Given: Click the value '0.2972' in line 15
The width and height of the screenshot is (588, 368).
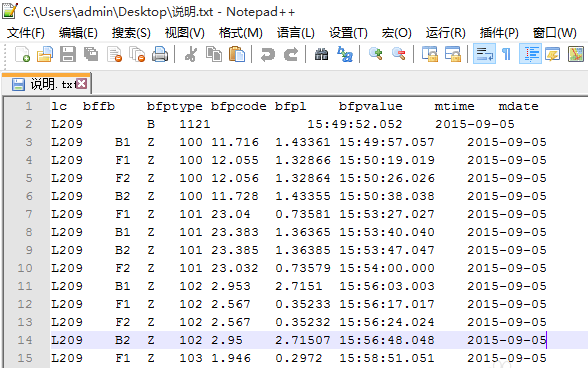Looking at the screenshot, I should point(298,358).
